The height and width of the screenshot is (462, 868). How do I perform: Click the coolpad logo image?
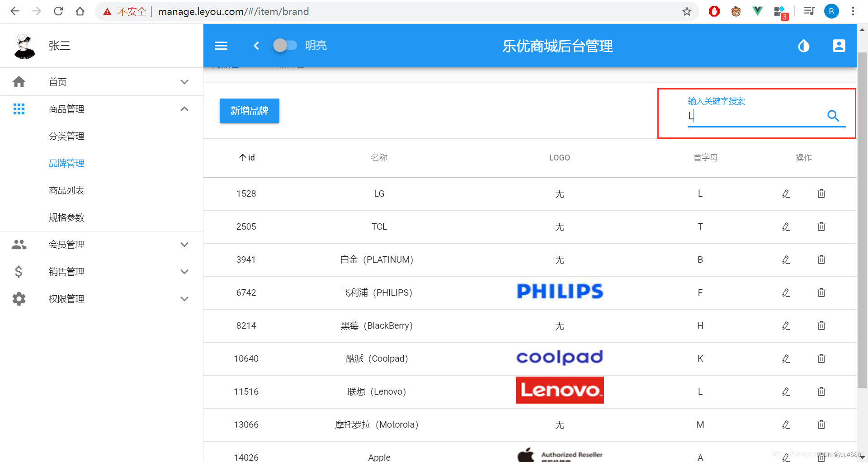pos(560,357)
